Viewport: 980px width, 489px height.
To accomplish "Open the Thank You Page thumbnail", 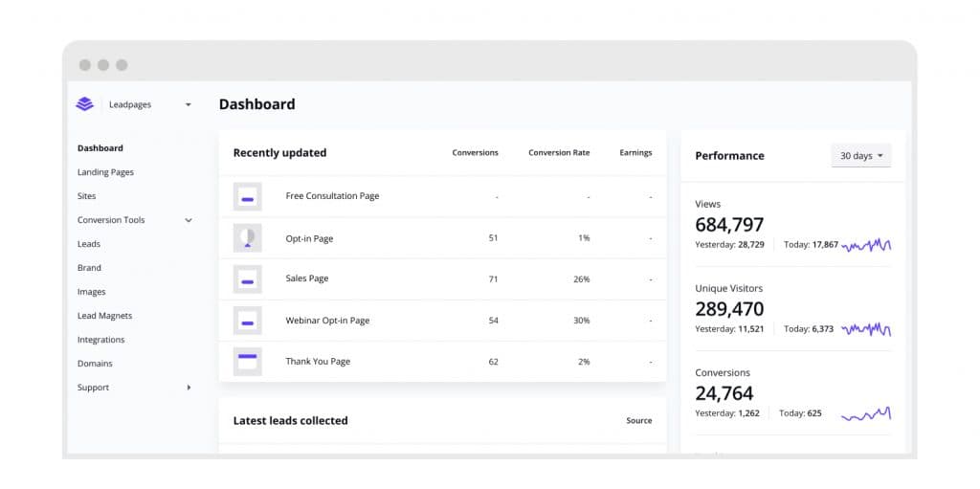I will coord(248,362).
